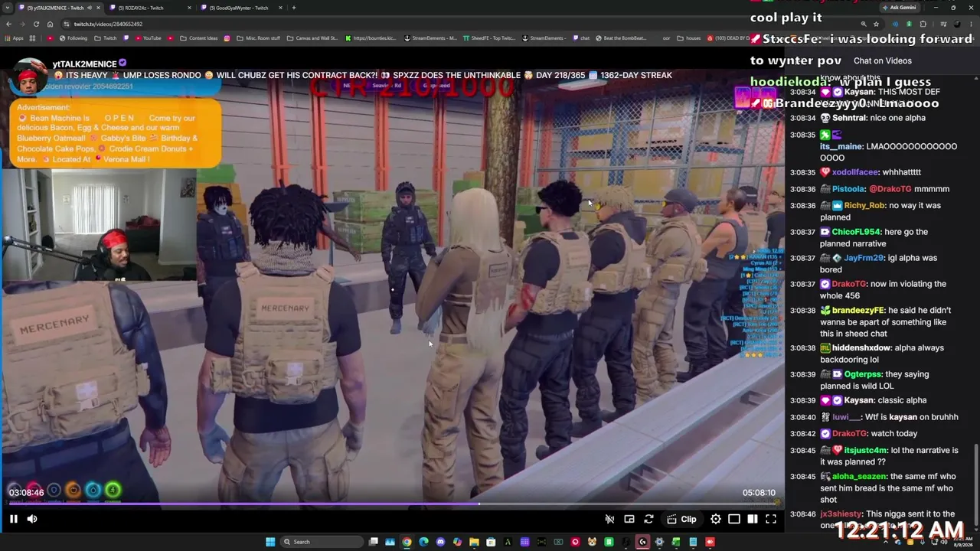Viewport: 980px width, 551px height.
Task: Pause the Twitch video
Action: point(14,519)
